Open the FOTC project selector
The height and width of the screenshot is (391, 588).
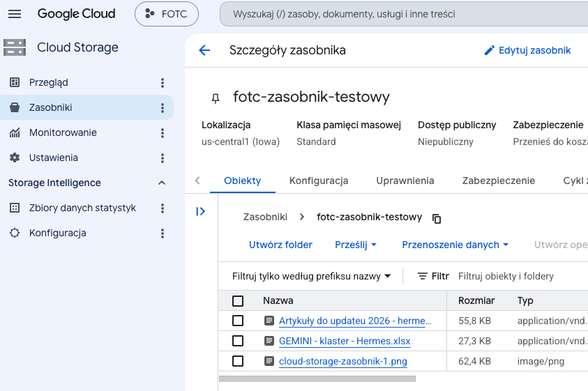click(x=167, y=14)
